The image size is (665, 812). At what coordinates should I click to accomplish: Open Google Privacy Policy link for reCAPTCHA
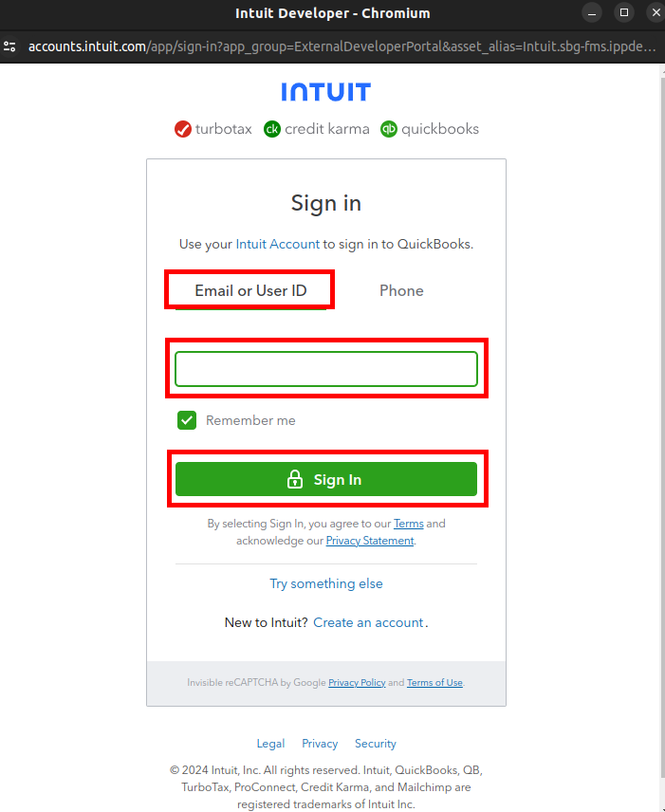click(x=357, y=683)
